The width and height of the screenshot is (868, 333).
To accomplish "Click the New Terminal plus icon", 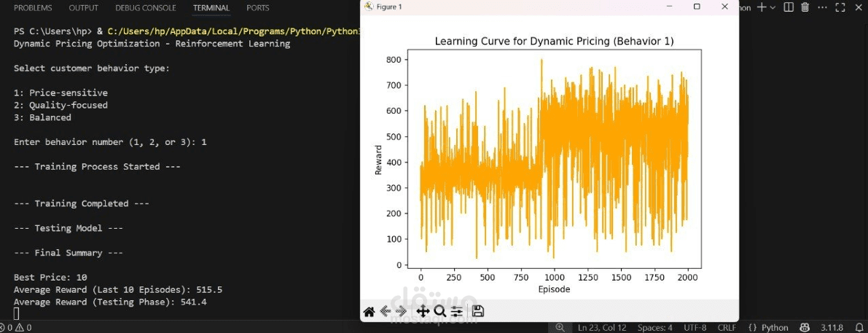I will point(762,7).
